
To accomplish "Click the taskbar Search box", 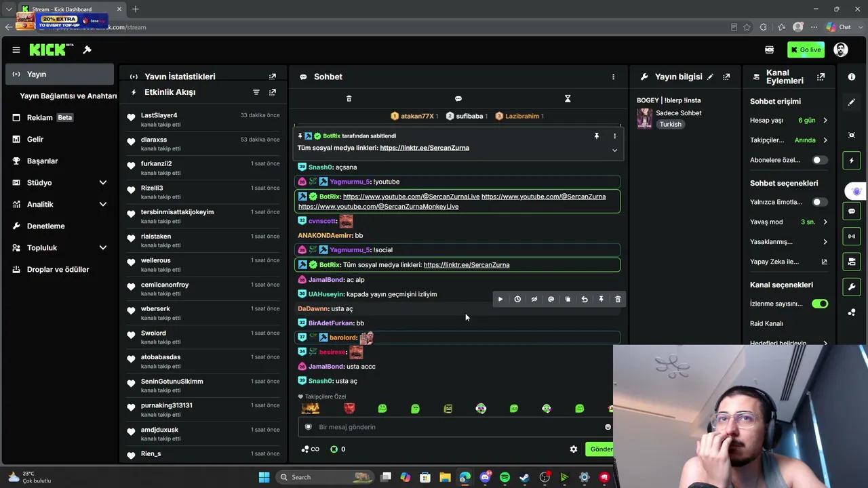I will click(x=326, y=477).
